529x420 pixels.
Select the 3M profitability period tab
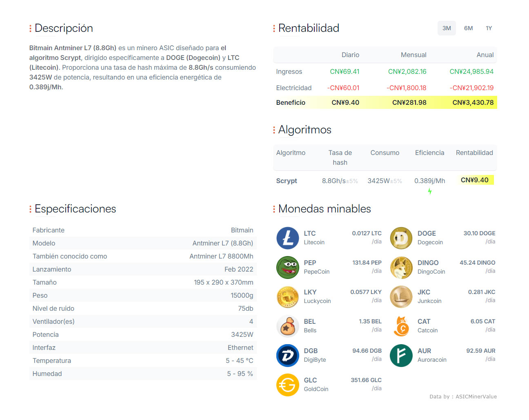pos(447,28)
